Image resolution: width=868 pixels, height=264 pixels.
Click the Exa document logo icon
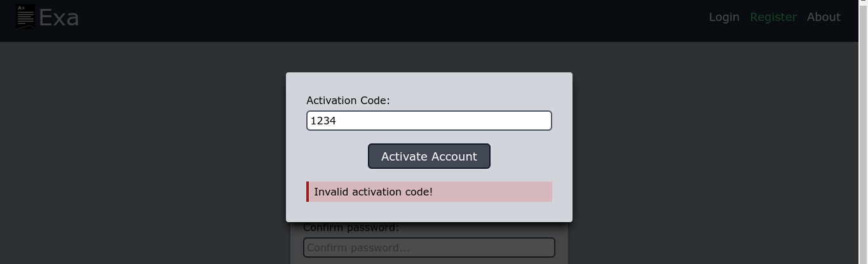pyautogui.click(x=25, y=16)
